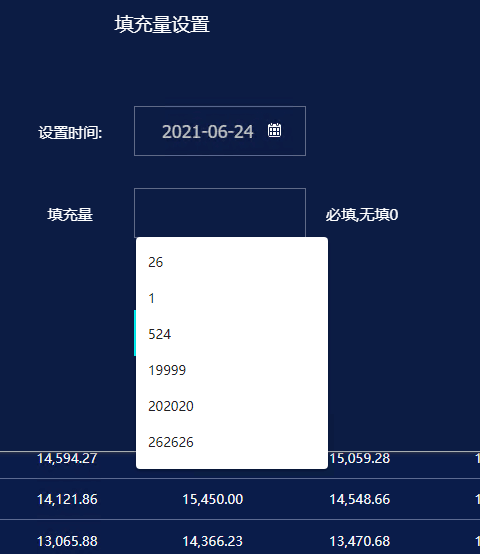Pick suggestion 524 from autocomplete list

tap(232, 335)
